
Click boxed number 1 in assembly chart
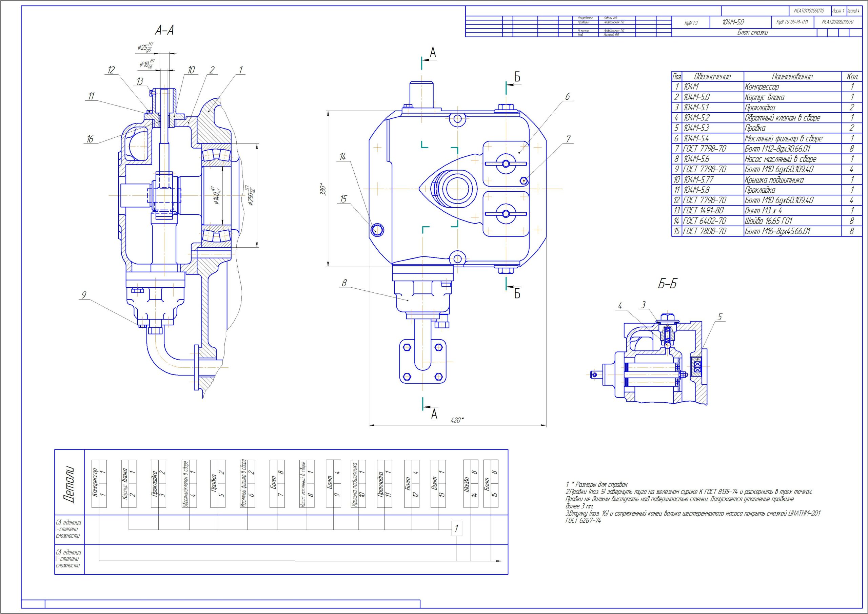click(x=457, y=528)
